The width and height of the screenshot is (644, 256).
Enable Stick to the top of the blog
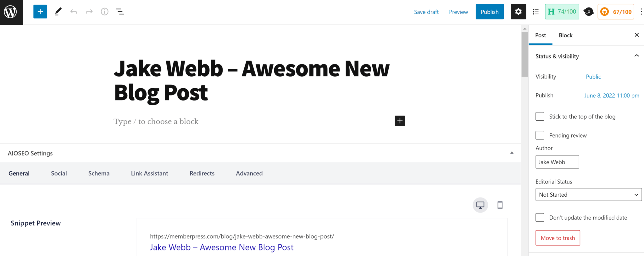[540, 117]
